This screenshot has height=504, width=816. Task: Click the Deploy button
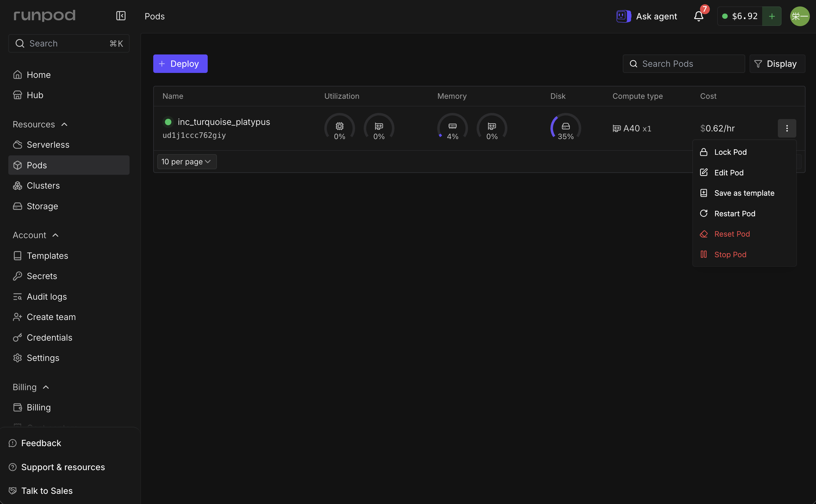click(x=180, y=64)
